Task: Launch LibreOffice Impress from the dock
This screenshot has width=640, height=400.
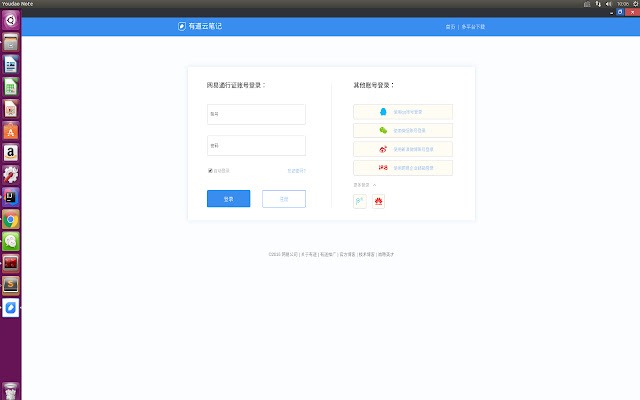Action: click(x=11, y=109)
